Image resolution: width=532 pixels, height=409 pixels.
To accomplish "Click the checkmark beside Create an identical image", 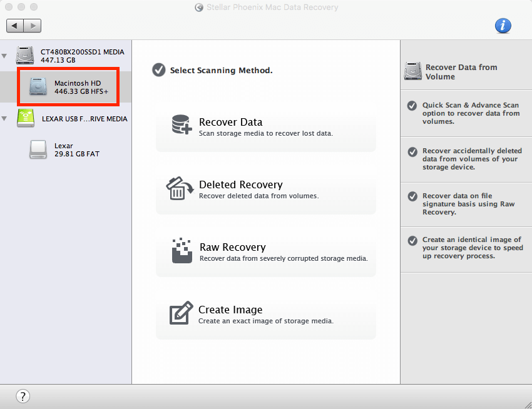I will pyautogui.click(x=412, y=240).
